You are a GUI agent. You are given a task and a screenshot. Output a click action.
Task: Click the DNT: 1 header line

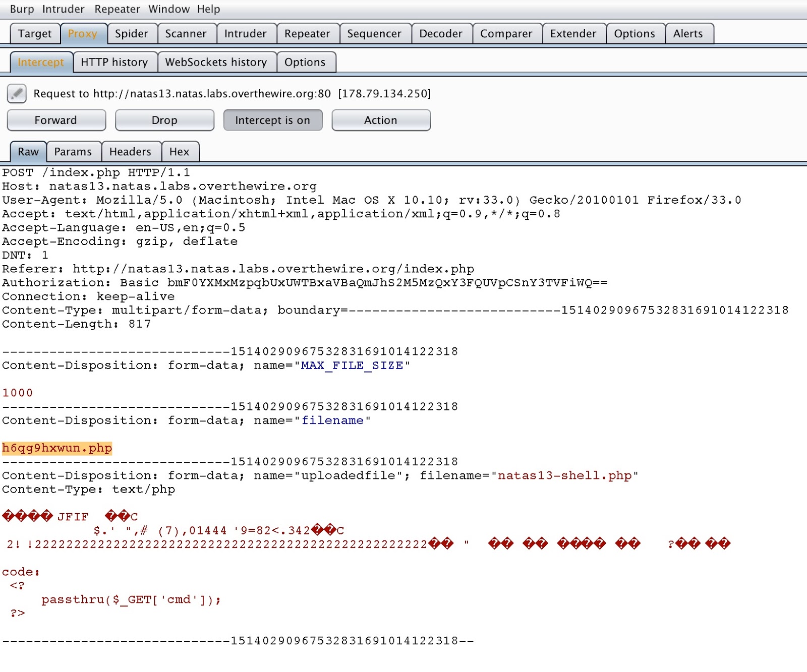(x=25, y=255)
